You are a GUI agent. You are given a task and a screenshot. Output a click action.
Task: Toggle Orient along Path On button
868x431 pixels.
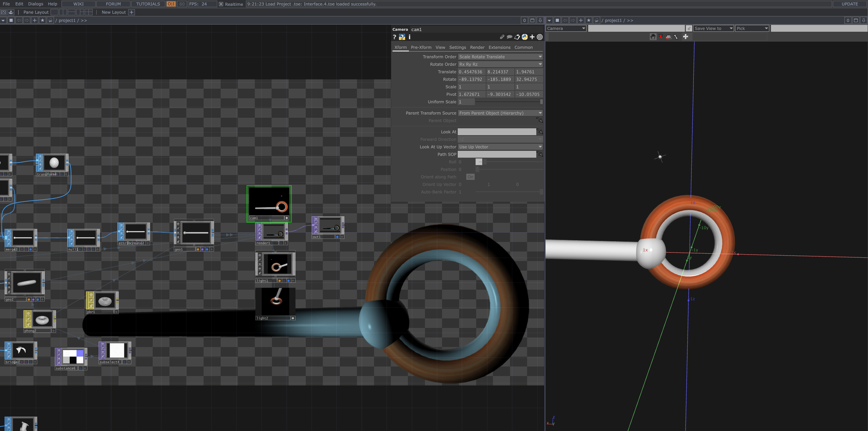coord(470,177)
